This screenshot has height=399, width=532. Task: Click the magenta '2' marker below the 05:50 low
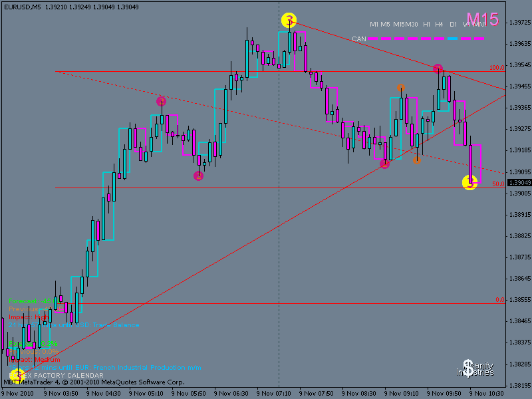198,176
